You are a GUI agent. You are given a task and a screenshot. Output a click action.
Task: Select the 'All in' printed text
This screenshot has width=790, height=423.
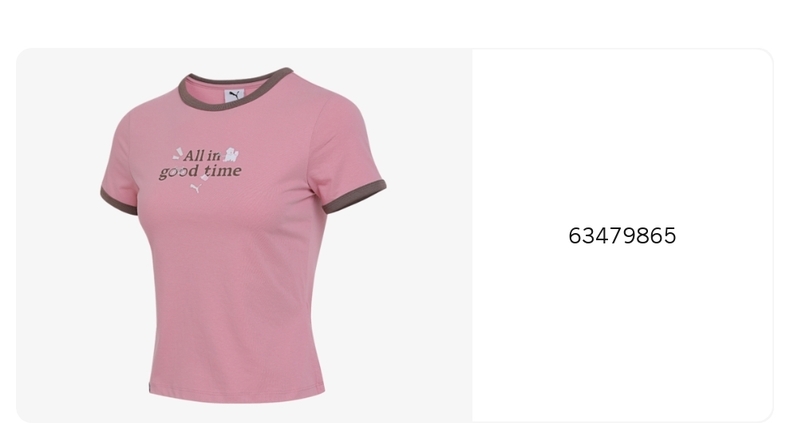coord(202,156)
